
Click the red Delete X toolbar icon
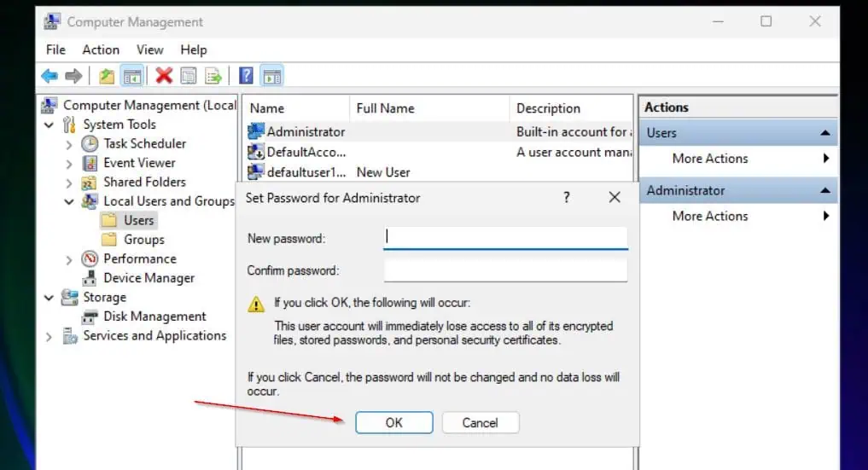click(x=164, y=76)
